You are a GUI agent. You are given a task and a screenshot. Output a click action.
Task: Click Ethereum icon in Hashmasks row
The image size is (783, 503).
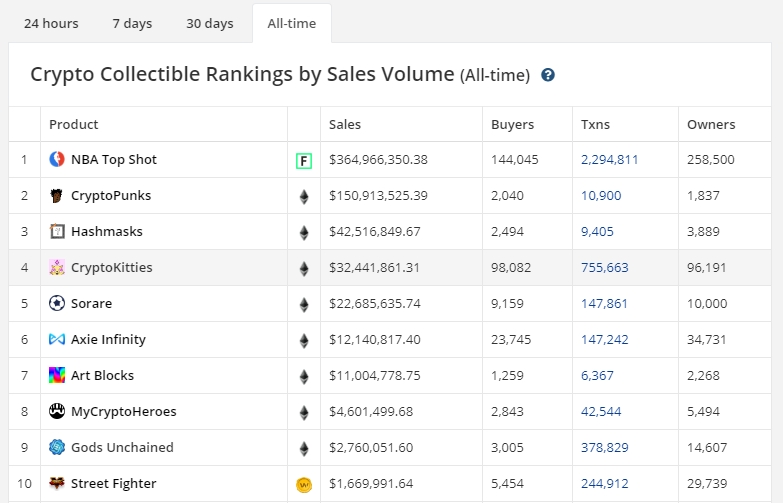click(x=304, y=232)
